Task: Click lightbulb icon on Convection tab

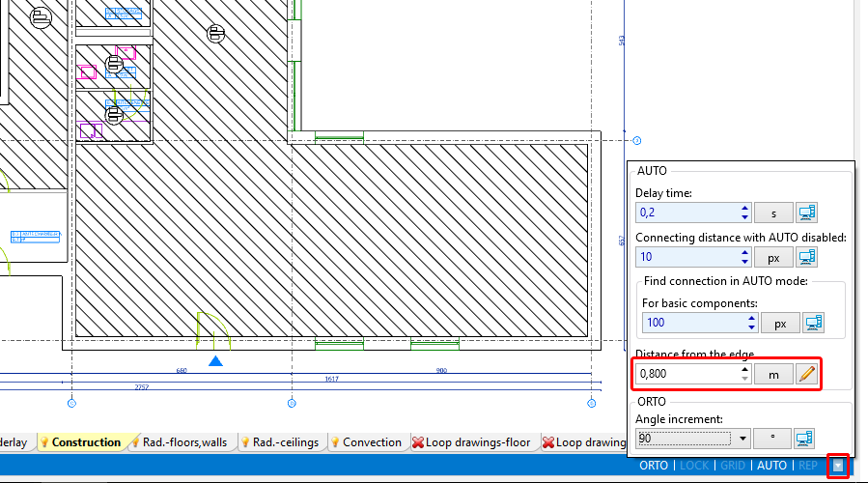Action: [335, 442]
